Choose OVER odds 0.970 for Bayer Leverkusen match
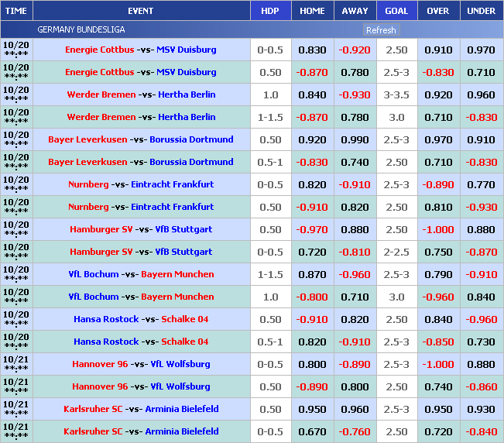Screen dimensions: 504x443 pyautogui.click(x=438, y=139)
